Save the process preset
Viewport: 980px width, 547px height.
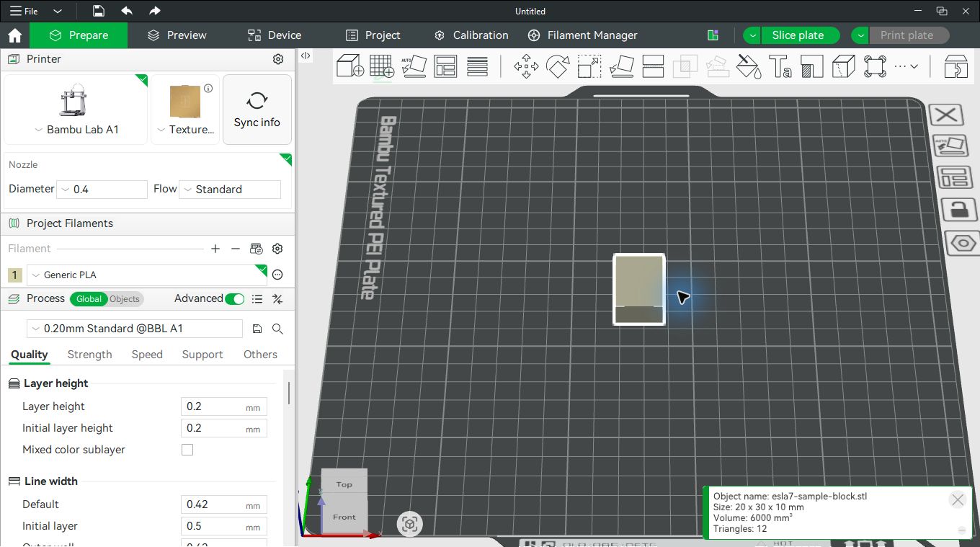(257, 329)
